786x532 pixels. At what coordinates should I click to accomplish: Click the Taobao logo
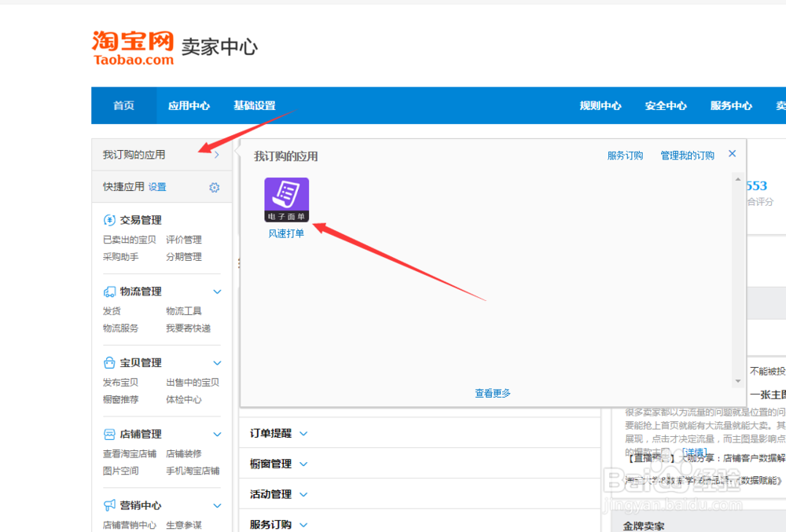pyautogui.click(x=133, y=48)
